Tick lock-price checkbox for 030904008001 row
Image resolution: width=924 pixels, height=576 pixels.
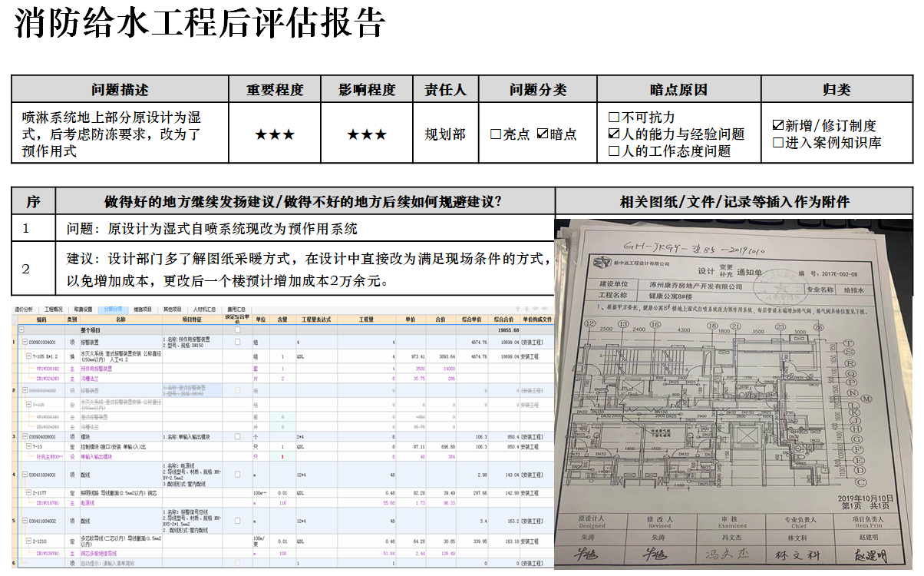[237, 436]
